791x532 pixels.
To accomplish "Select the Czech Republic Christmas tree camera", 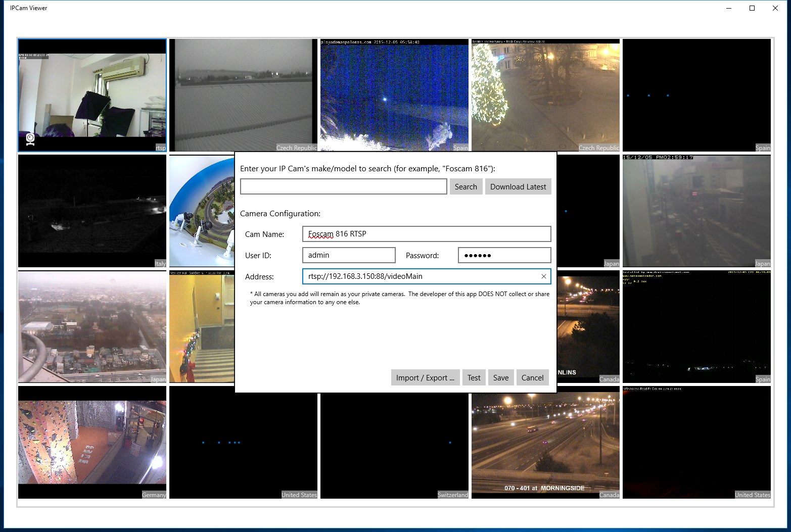I will (545, 95).
